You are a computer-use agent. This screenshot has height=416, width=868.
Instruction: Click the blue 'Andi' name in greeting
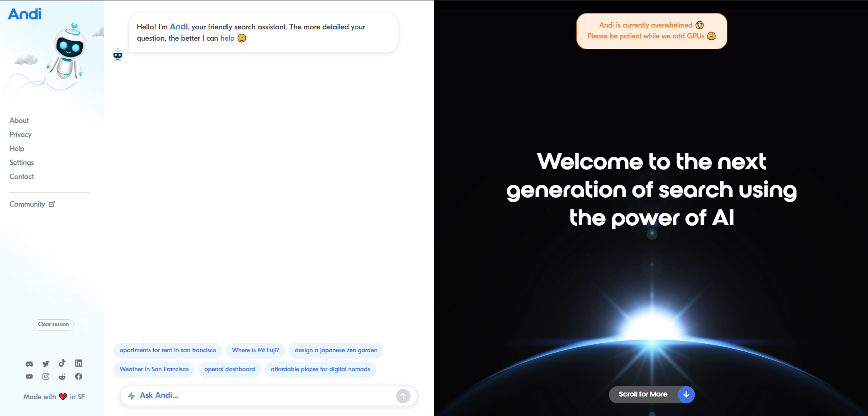pos(179,27)
